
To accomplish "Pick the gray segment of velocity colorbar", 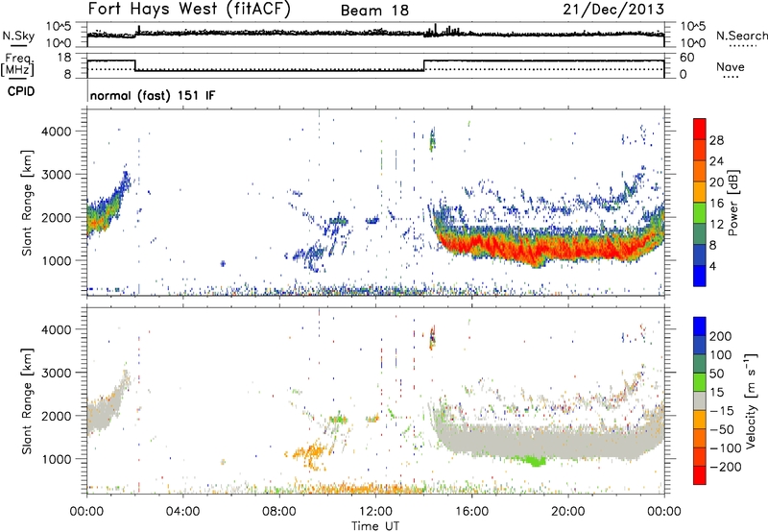I will 700,401.
